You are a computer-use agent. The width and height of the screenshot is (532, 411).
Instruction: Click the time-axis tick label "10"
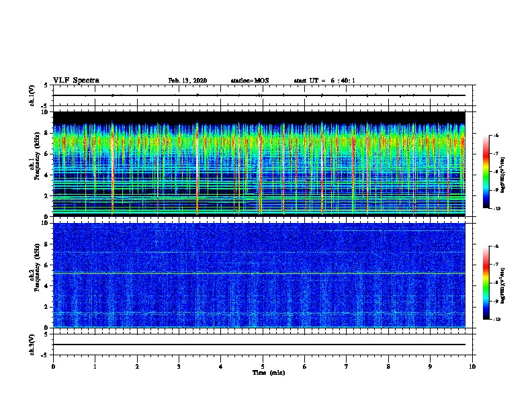pyautogui.click(x=472, y=367)
